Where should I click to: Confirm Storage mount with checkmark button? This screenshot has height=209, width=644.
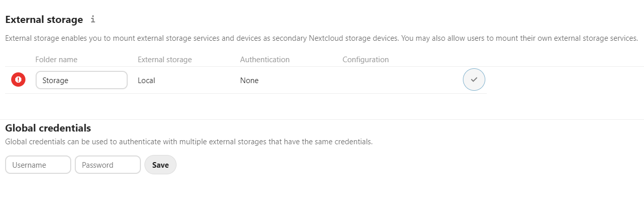(x=474, y=80)
